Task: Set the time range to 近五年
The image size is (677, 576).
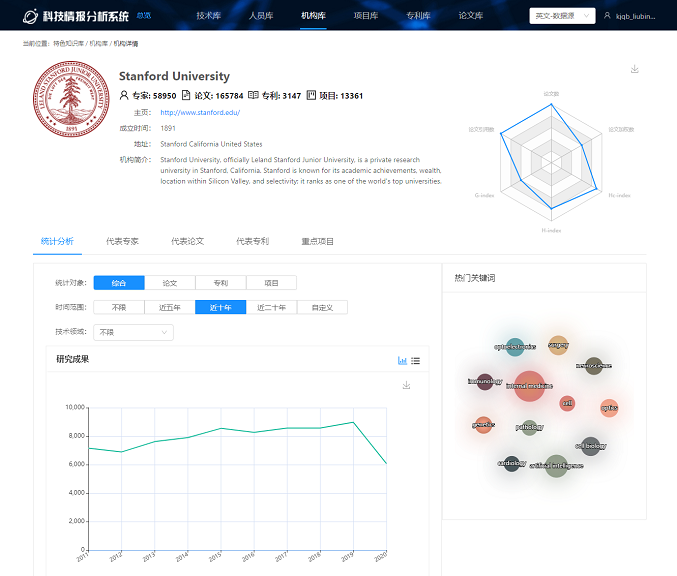Action: [170, 307]
